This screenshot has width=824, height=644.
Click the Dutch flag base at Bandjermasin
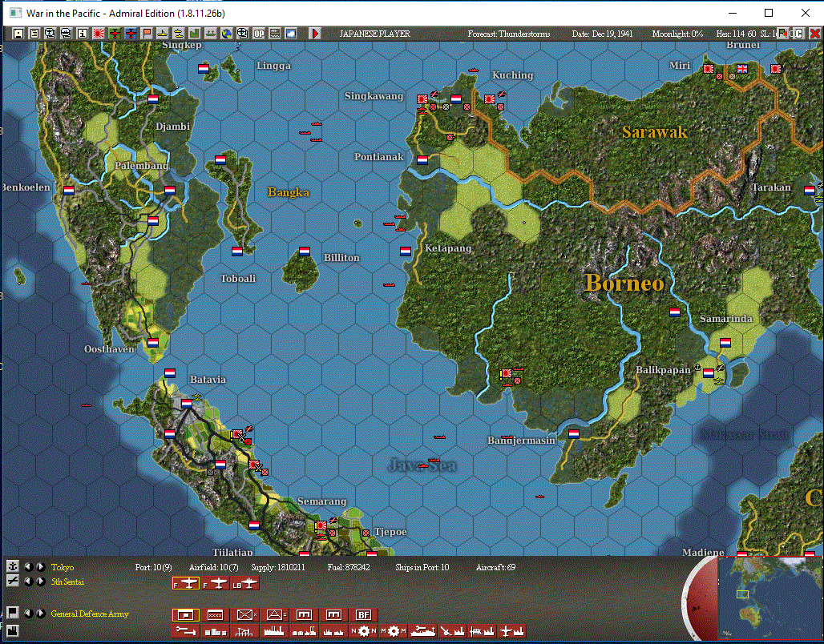[574, 434]
